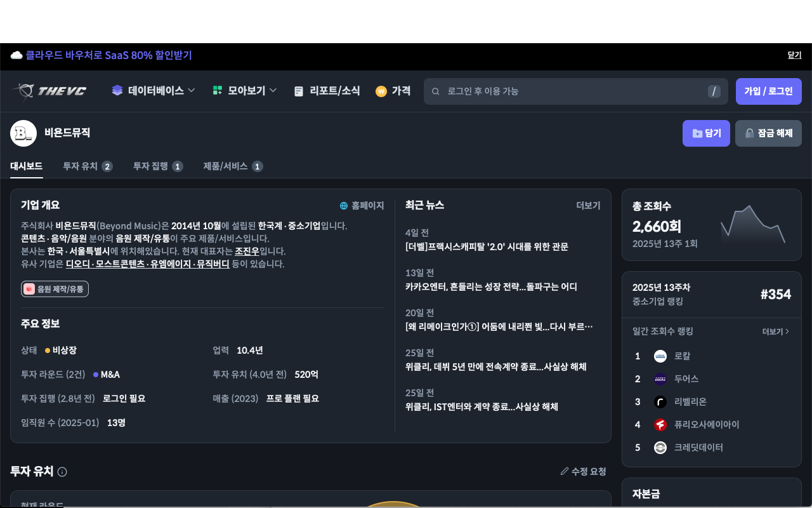Click the 음원 제작/유통 tag chip
This screenshot has height=508, width=812.
coord(55,289)
